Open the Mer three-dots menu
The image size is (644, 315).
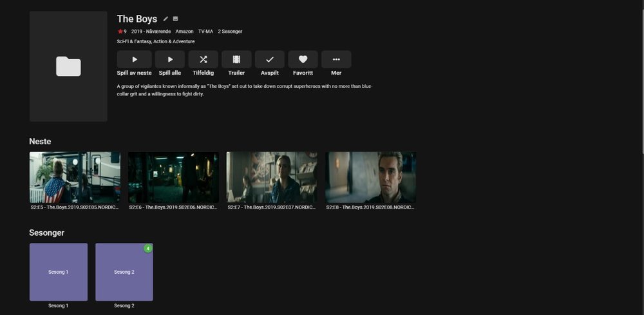coord(336,59)
